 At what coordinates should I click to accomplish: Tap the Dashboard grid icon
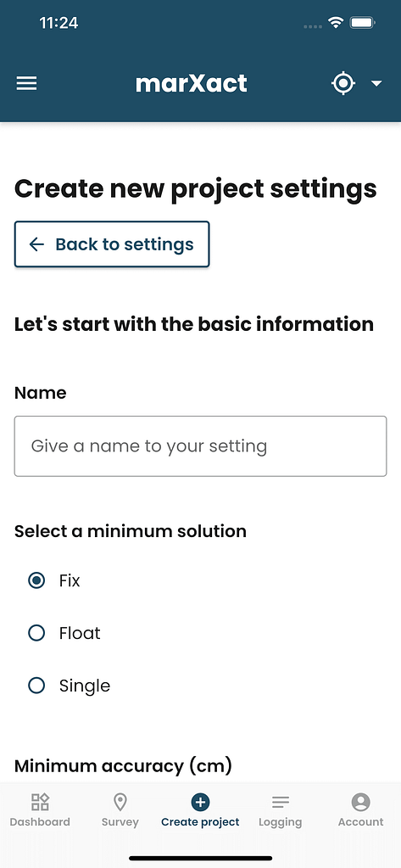40,802
